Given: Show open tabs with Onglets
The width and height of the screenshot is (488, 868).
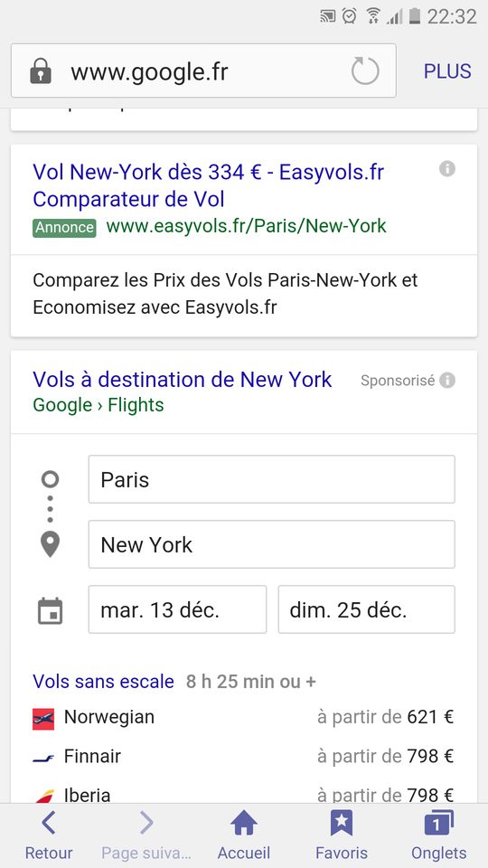Looking at the screenshot, I should click(x=439, y=835).
